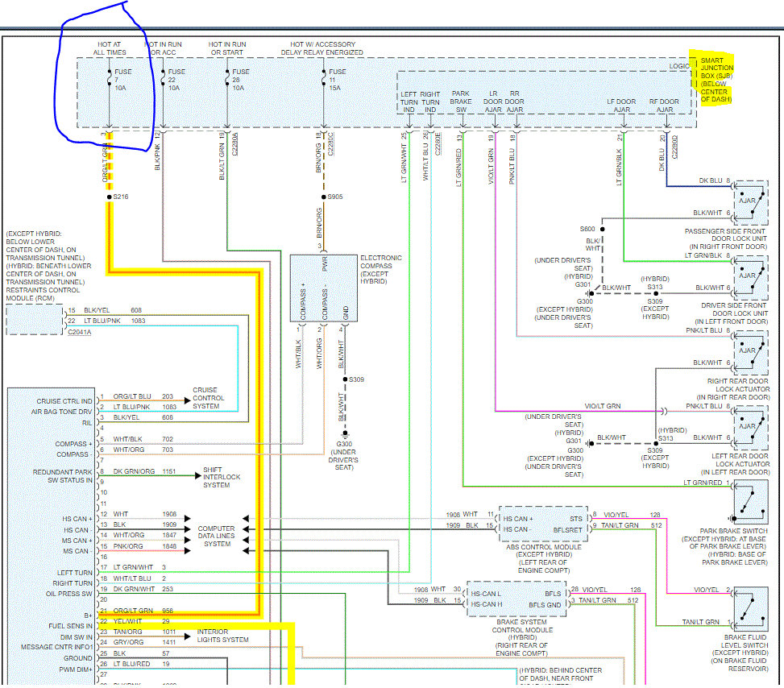784x688 pixels.
Task: Select the DIM SW IN pin label
Action: 77,637
